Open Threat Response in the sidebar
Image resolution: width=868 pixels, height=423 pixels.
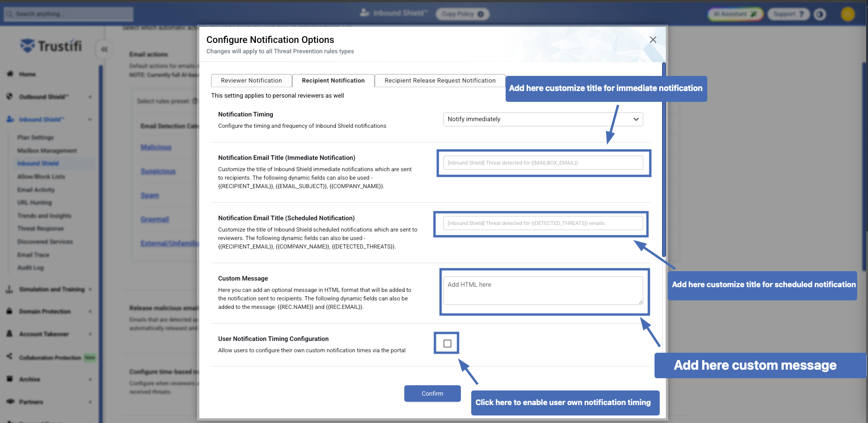pyautogui.click(x=41, y=228)
